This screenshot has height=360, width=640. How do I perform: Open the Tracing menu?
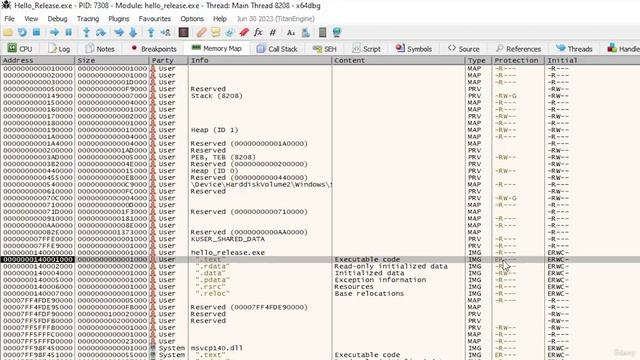pyautogui.click(x=88, y=19)
